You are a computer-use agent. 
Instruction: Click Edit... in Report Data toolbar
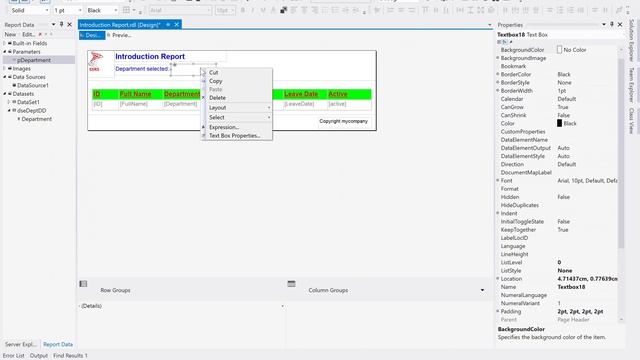(x=28, y=34)
